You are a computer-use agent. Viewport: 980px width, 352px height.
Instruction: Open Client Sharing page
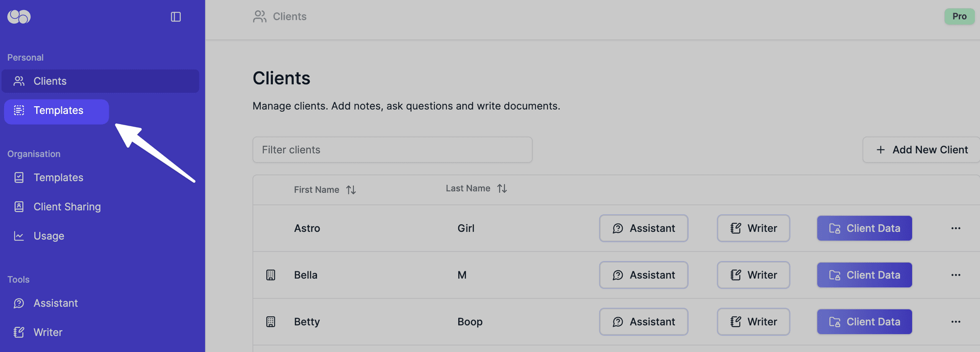coord(66,207)
